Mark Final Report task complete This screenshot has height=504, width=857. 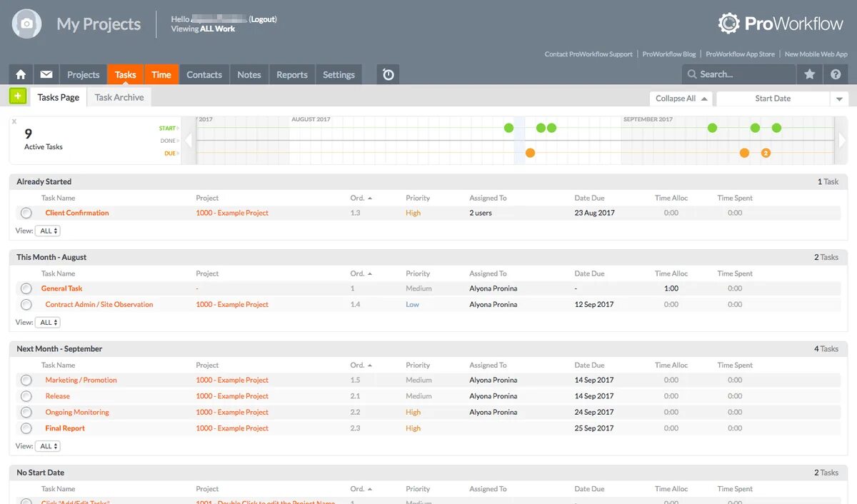(x=26, y=428)
